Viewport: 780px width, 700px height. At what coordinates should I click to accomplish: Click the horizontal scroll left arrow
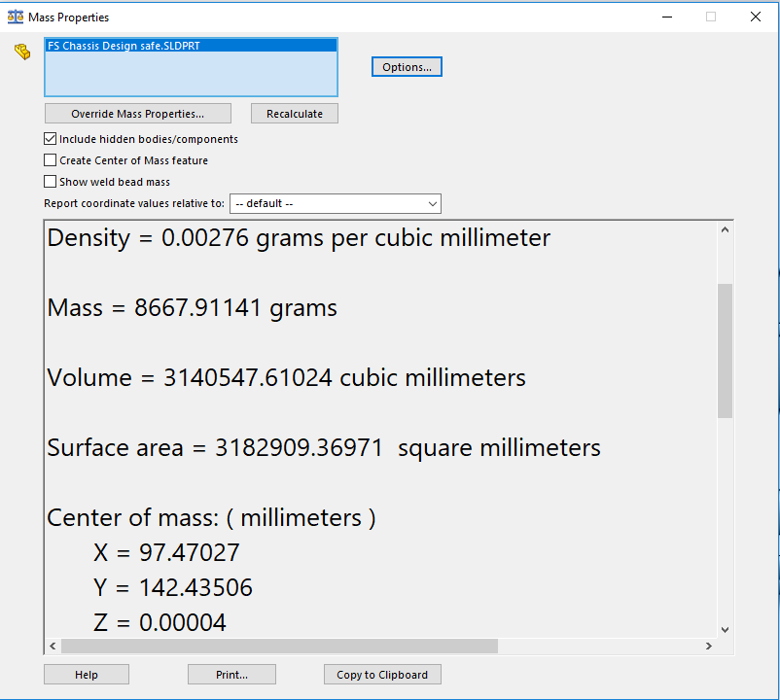53,646
